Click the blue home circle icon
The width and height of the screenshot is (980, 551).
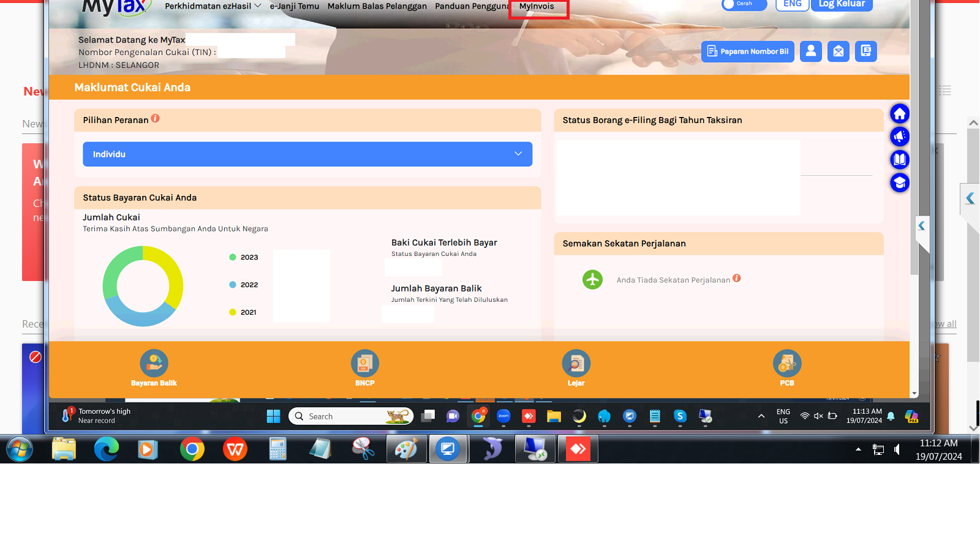coord(899,114)
